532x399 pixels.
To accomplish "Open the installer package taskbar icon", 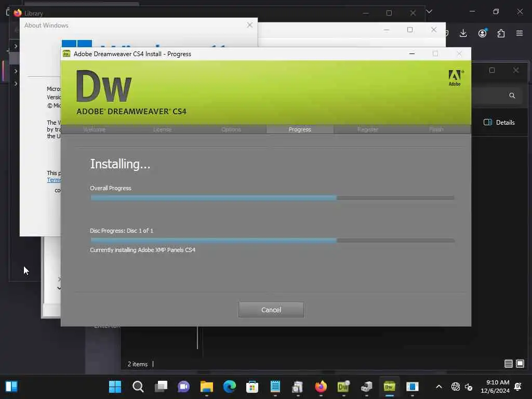I will coord(366,387).
